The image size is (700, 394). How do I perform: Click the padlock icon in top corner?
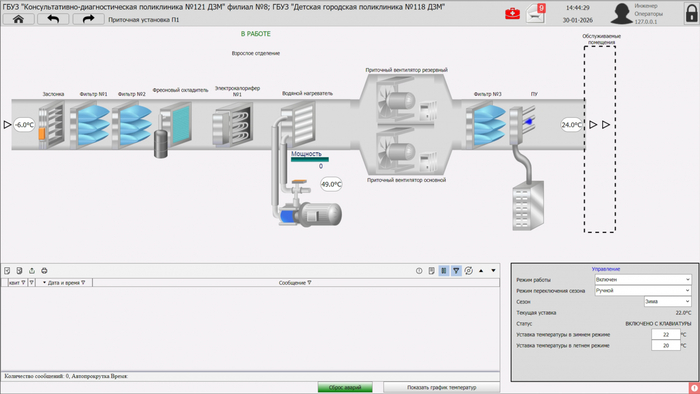(x=691, y=12)
